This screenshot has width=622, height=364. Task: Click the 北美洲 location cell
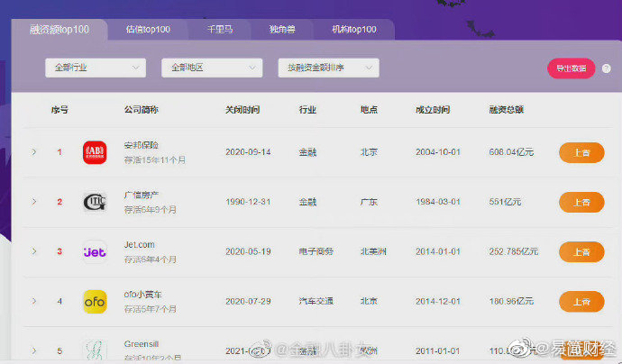pyautogui.click(x=373, y=251)
